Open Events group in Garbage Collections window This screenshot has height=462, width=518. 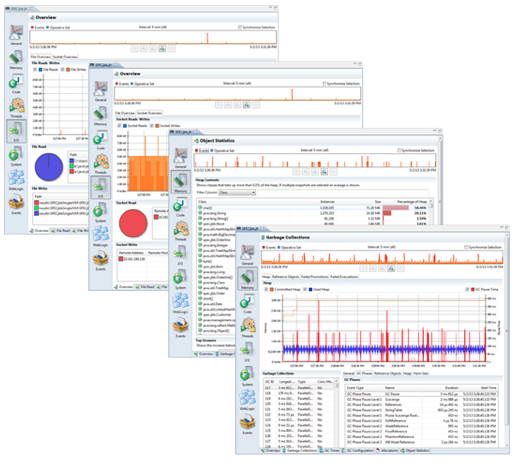[247, 424]
